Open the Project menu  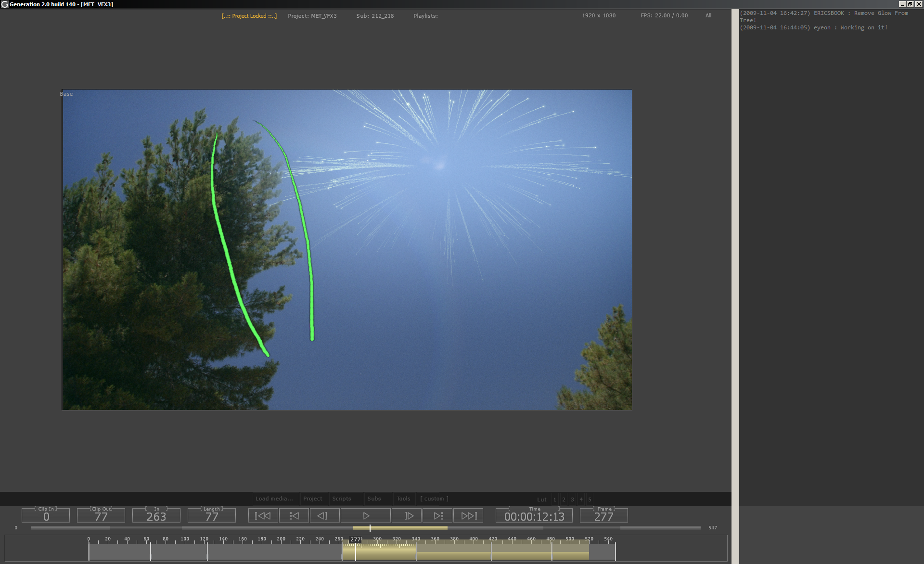(x=313, y=499)
